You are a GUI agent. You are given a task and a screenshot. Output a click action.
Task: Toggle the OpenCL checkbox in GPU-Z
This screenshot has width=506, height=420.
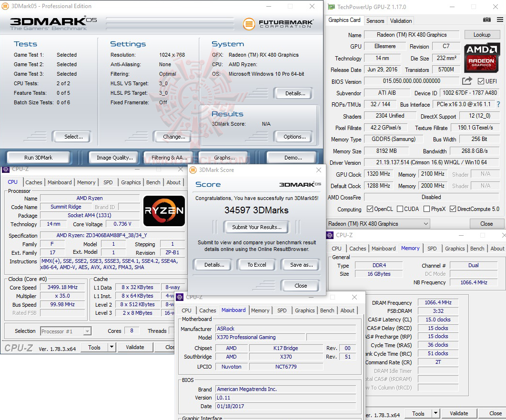370,209
